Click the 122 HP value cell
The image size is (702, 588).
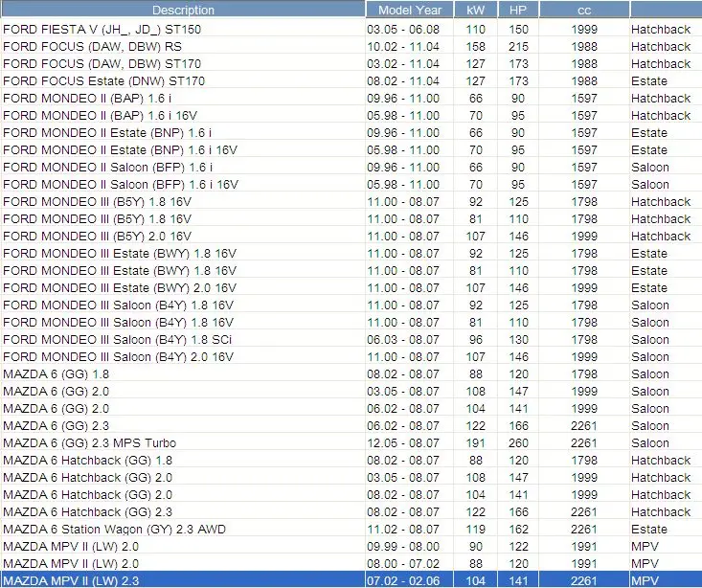[518, 547]
